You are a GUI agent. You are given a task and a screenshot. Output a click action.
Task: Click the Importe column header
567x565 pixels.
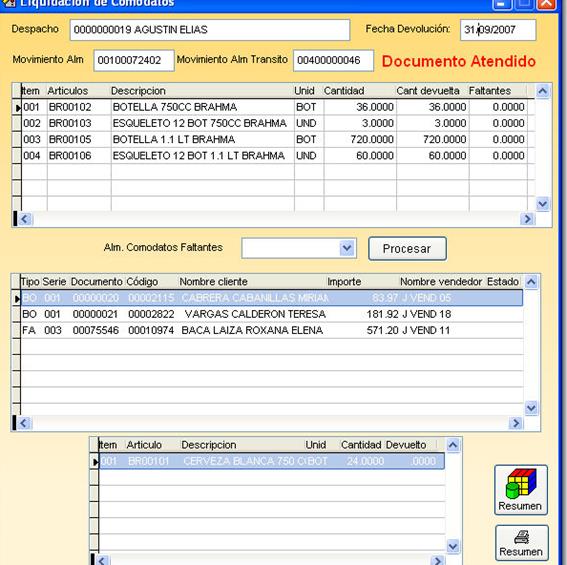(x=344, y=282)
